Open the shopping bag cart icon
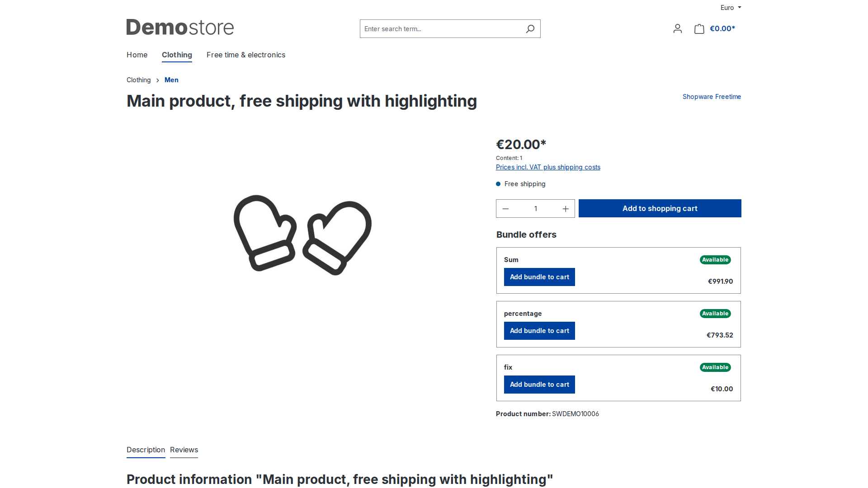This screenshot has height=488, width=868. [699, 29]
